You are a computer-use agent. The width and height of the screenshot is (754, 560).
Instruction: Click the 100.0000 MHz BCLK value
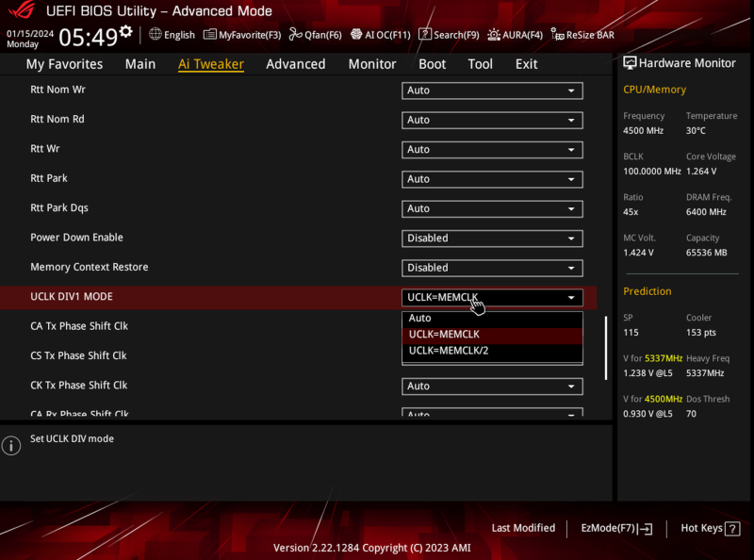pos(652,172)
